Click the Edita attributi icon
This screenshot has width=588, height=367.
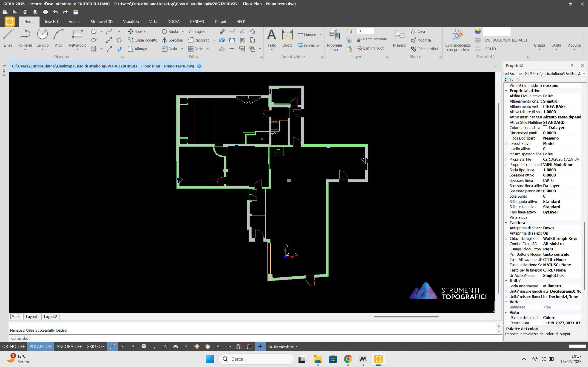(x=414, y=49)
